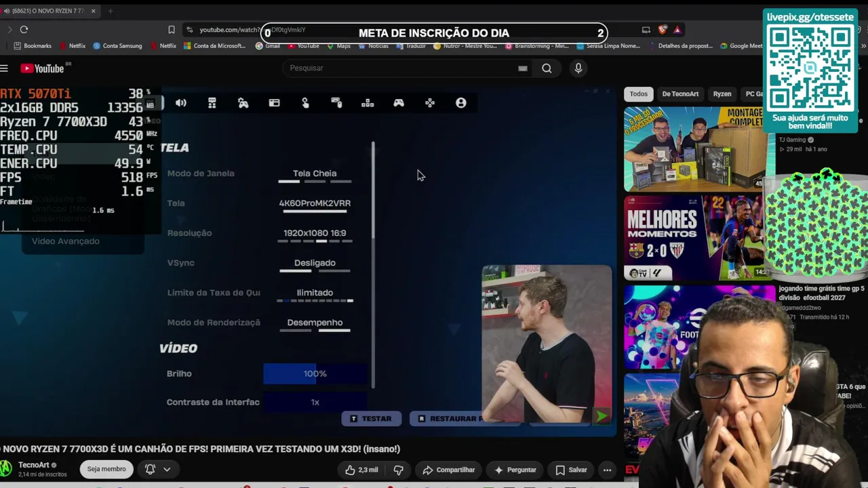Save the video with Salvar
This screenshot has width=868, height=488.
[x=571, y=470]
